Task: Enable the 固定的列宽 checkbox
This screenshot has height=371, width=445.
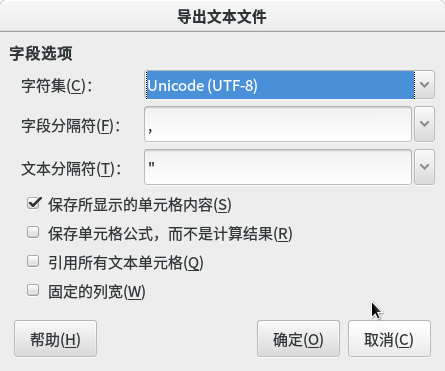Action: [x=33, y=290]
